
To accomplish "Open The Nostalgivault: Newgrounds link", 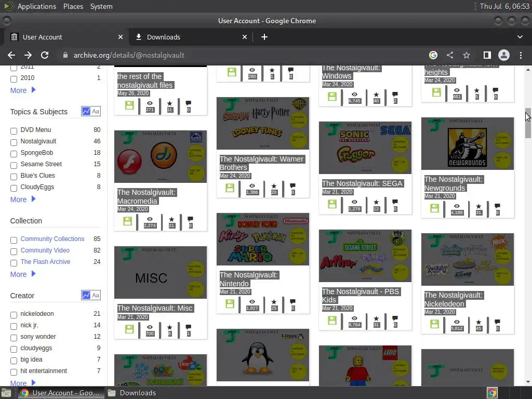I will pyautogui.click(x=453, y=183).
